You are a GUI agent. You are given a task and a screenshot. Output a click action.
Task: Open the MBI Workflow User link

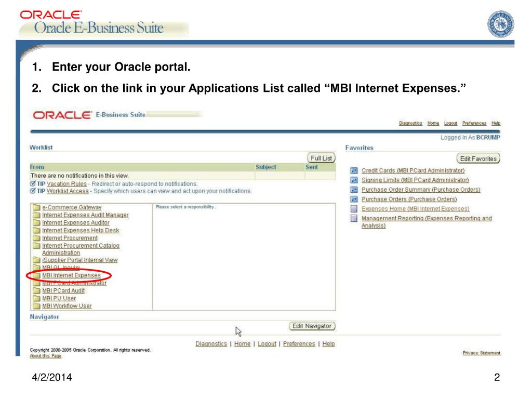pyautogui.click(x=67, y=306)
